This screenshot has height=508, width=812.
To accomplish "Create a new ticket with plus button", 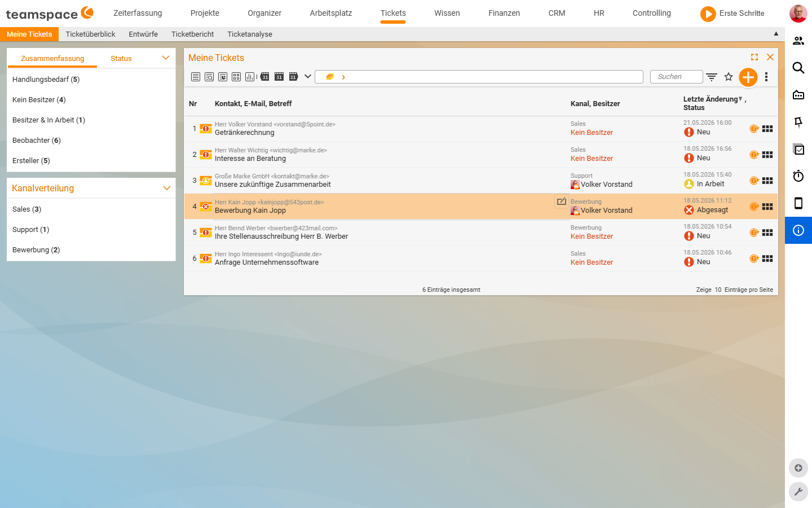I will tap(748, 77).
